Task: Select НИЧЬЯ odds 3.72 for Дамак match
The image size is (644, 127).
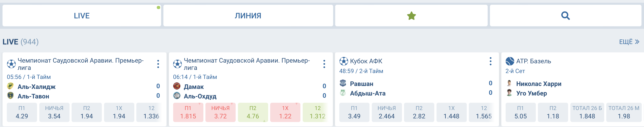Action: pyautogui.click(x=220, y=112)
